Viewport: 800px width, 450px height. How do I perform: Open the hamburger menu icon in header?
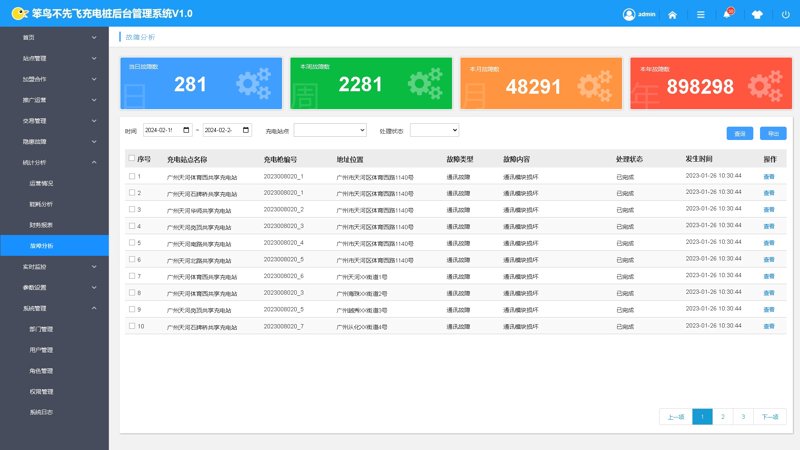[x=701, y=15]
